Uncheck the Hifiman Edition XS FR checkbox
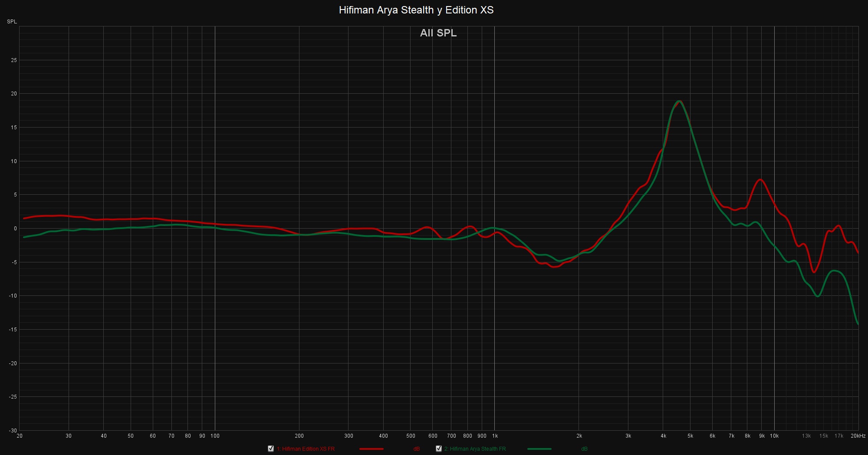 pos(271,448)
